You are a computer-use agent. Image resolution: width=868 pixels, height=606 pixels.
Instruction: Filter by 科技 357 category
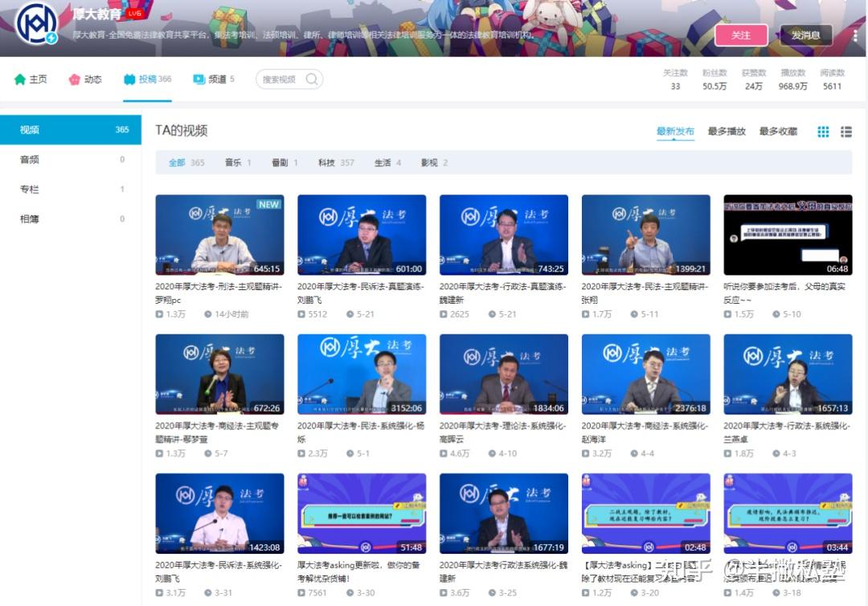[x=336, y=162]
